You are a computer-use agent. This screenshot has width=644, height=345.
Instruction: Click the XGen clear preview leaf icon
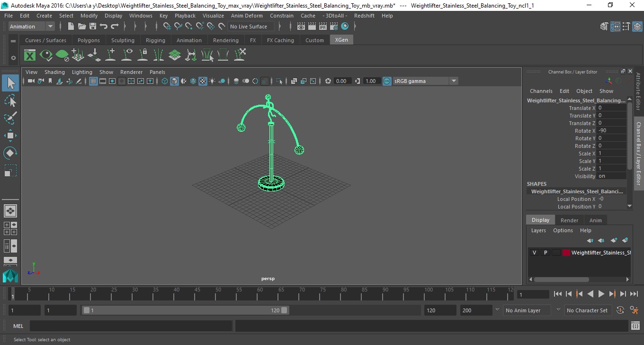62,55
